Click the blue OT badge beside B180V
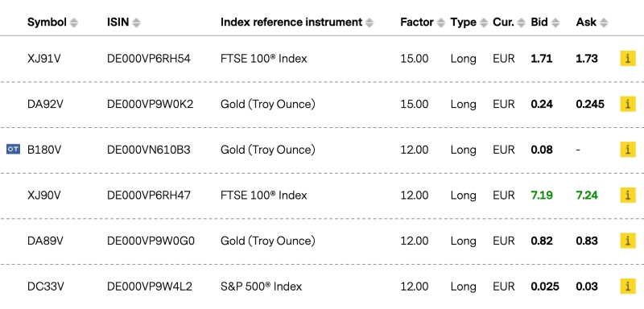 pos(13,150)
